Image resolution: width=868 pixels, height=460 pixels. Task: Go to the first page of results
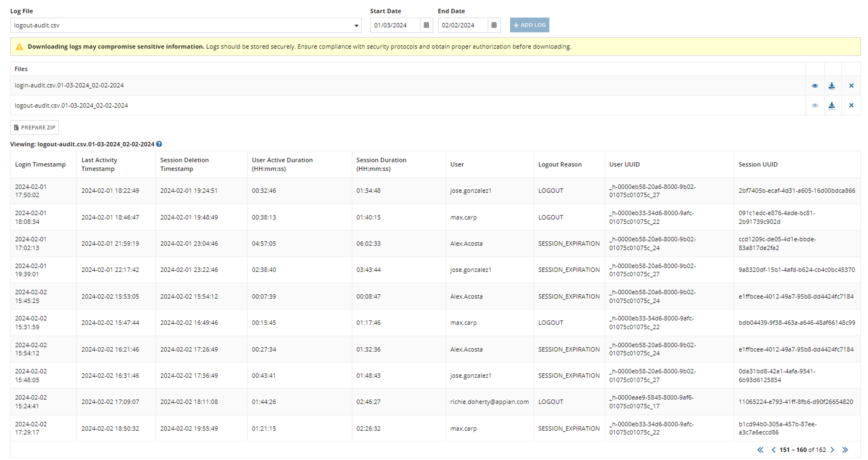point(760,450)
